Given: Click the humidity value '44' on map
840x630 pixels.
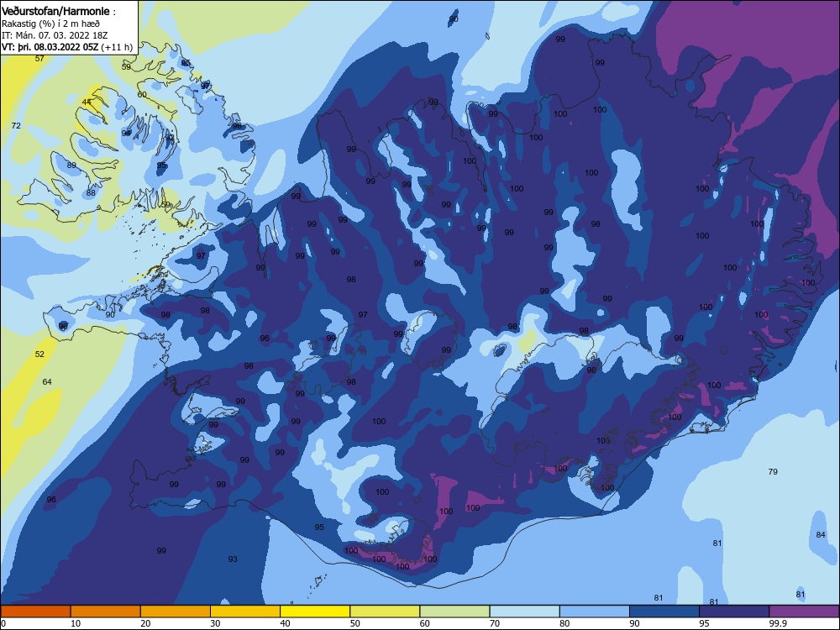Looking at the screenshot, I should click(x=87, y=102).
